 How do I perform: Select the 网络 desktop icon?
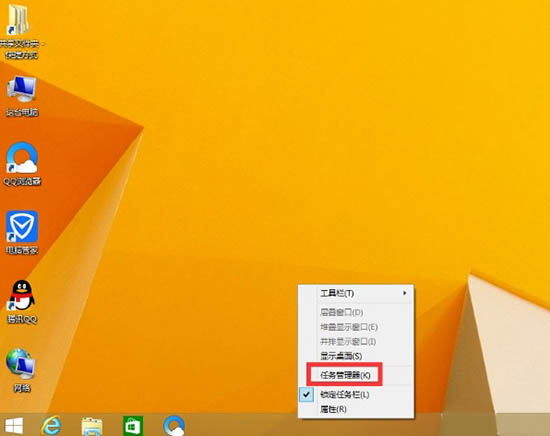(20, 363)
